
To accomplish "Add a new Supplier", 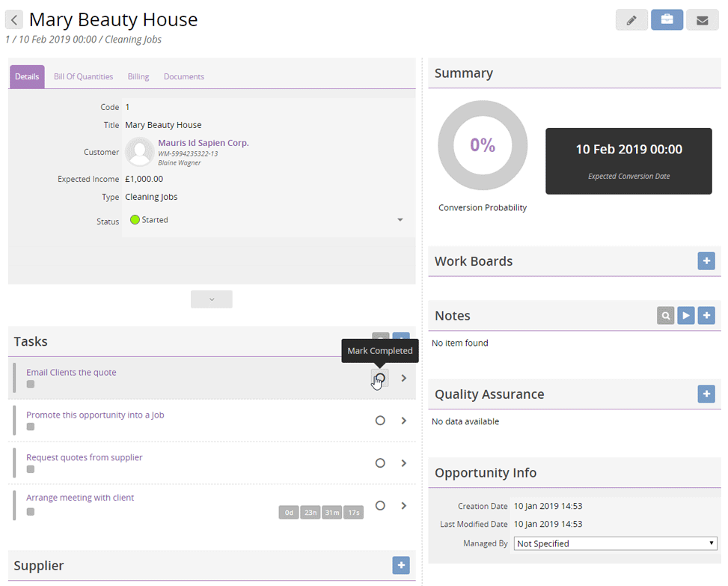I will pyautogui.click(x=401, y=565).
